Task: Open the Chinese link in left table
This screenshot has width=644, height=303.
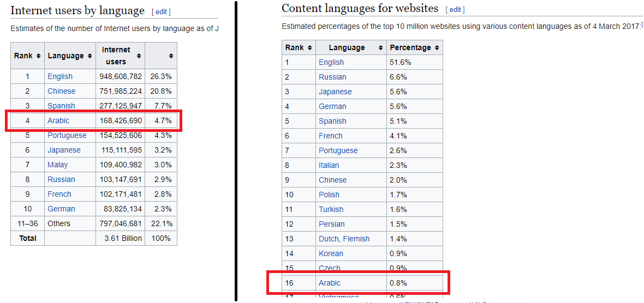Action: pos(61,91)
